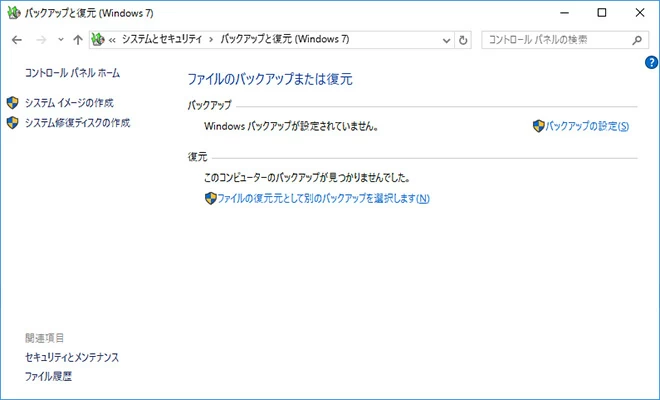Close the backup and restore window
This screenshot has height=400, width=660.
640,13
